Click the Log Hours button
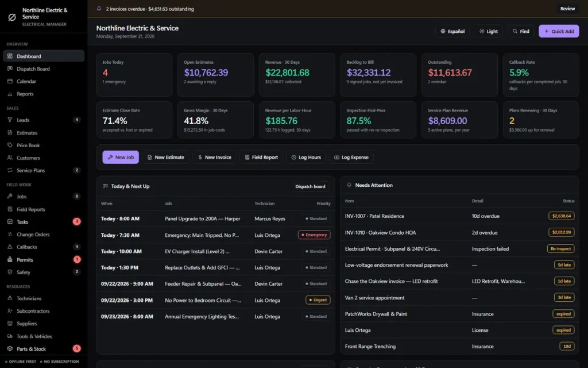 (307, 157)
